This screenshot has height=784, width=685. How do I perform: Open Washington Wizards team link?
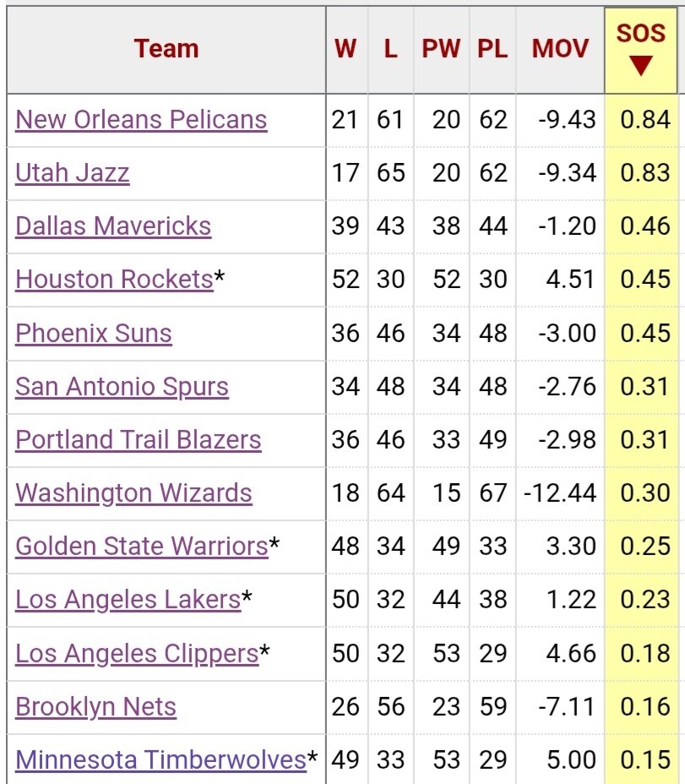click(133, 493)
